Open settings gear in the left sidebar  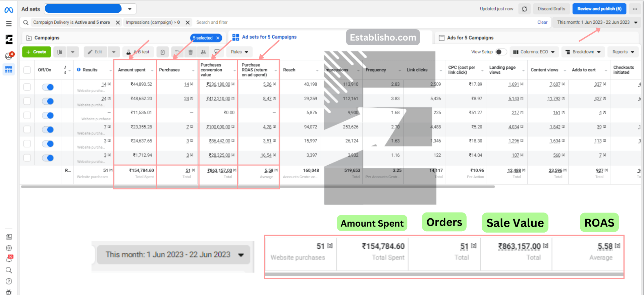pyautogui.click(x=9, y=248)
